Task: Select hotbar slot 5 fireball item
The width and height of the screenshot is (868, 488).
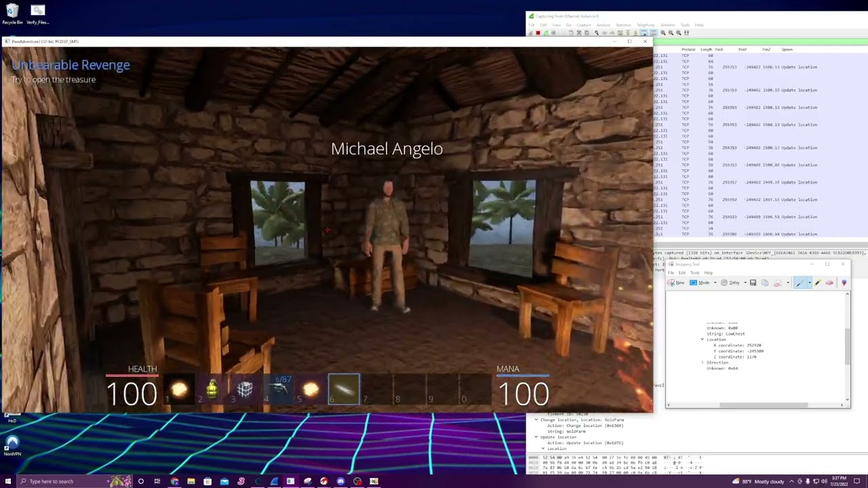Action: 311,390
